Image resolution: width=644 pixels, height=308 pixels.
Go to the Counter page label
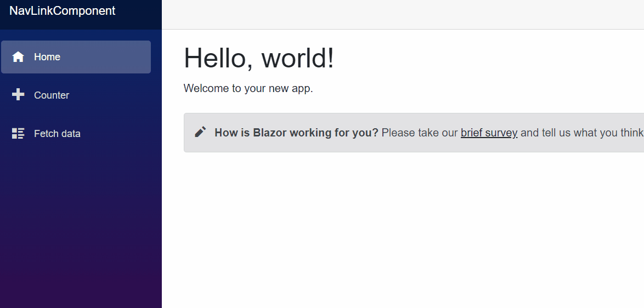[x=52, y=95]
